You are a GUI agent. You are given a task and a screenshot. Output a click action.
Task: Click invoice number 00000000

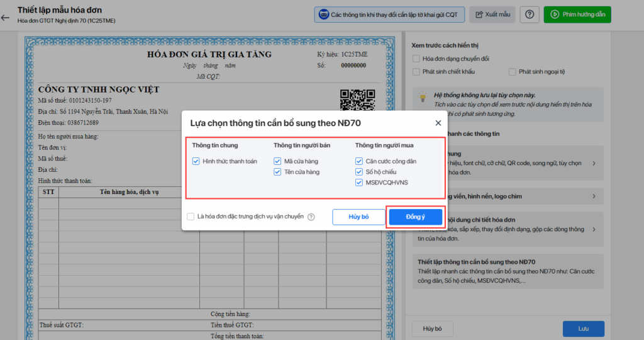point(353,65)
